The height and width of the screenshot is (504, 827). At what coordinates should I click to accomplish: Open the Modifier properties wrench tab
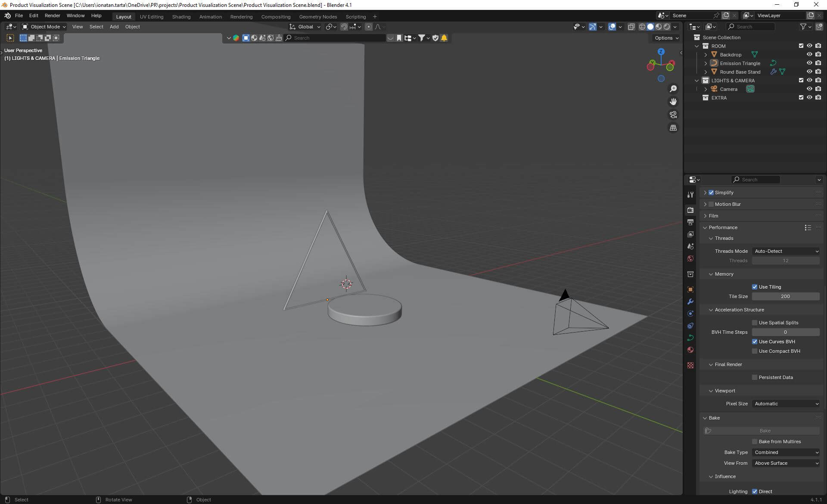[690, 302]
